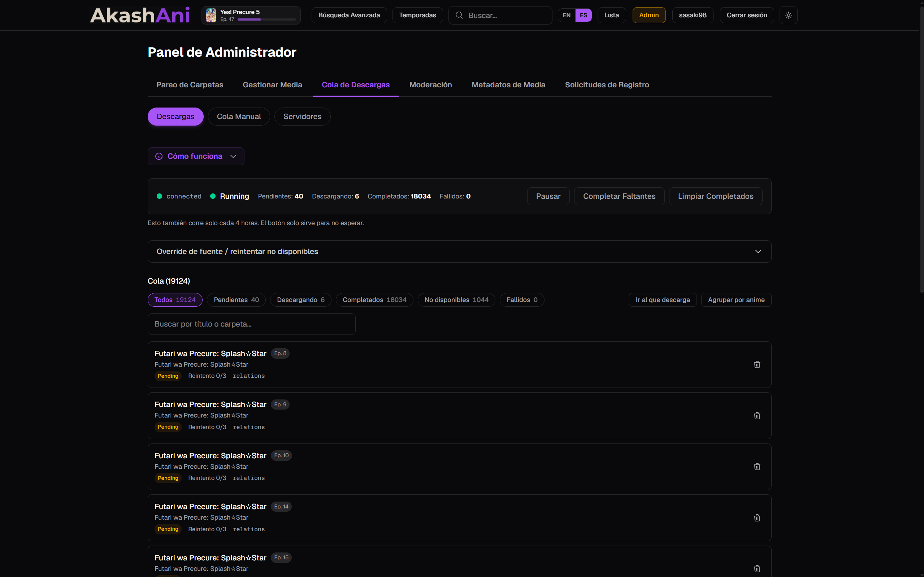Select the Cola Manual sub-tab
The width and height of the screenshot is (924, 577).
(x=239, y=117)
